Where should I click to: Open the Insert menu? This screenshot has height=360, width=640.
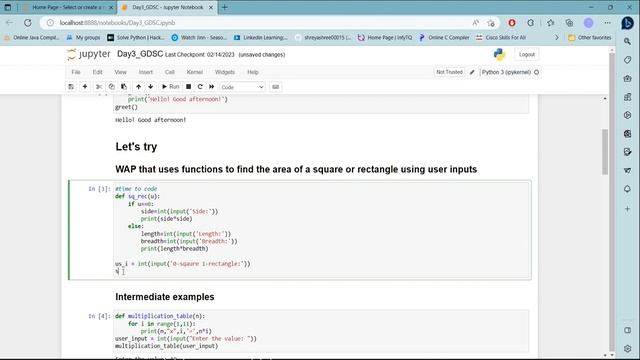(x=146, y=72)
